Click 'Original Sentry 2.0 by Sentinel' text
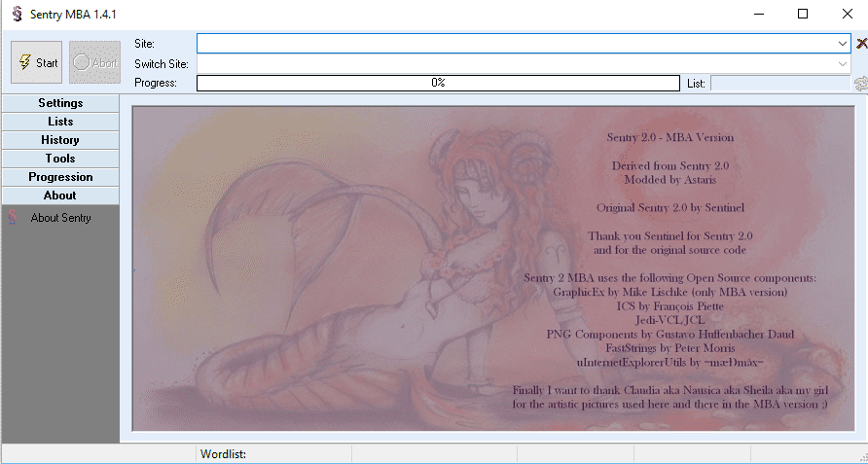Screen dimensions: 868x464 coord(669,208)
